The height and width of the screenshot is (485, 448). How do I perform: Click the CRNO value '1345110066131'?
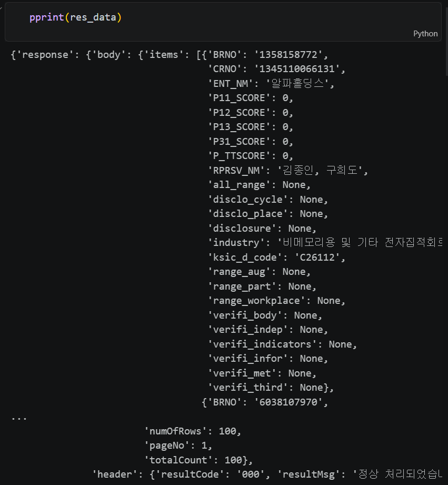tap(297, 69)
